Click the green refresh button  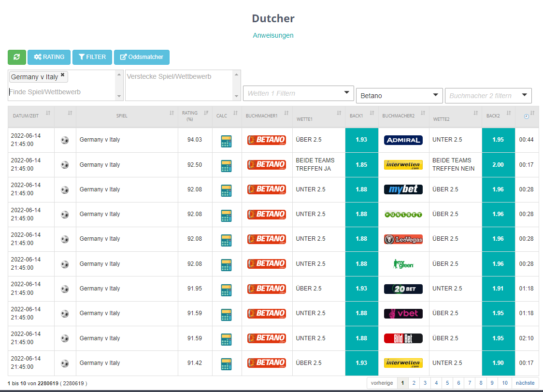(x=16, y=57)
